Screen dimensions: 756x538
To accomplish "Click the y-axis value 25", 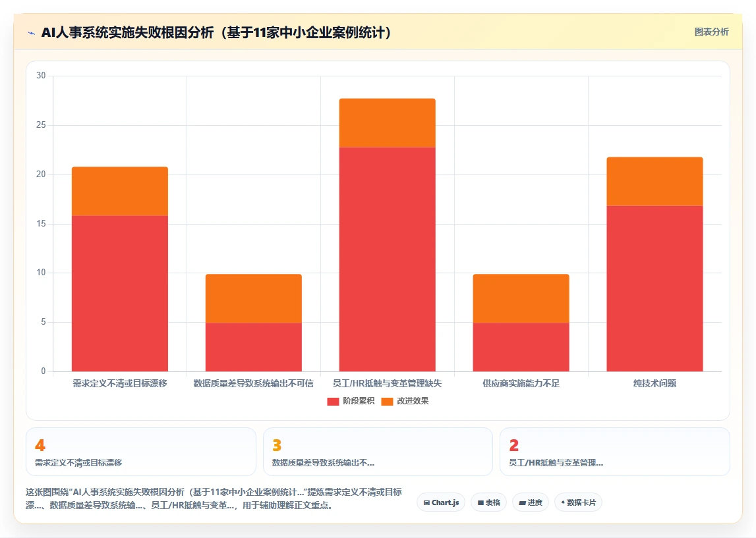I will point(41,124).
